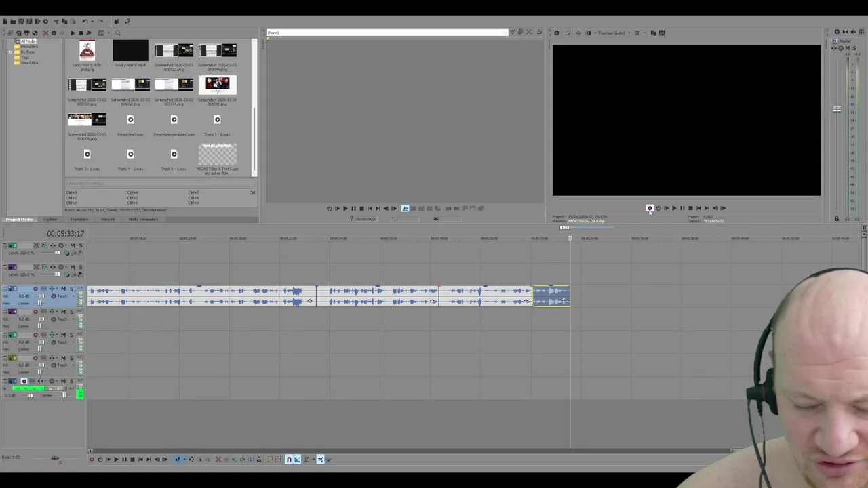Open Video Preview properties gear
The image size is (868, 488).
pyautogui.click(x=557, y=33)
